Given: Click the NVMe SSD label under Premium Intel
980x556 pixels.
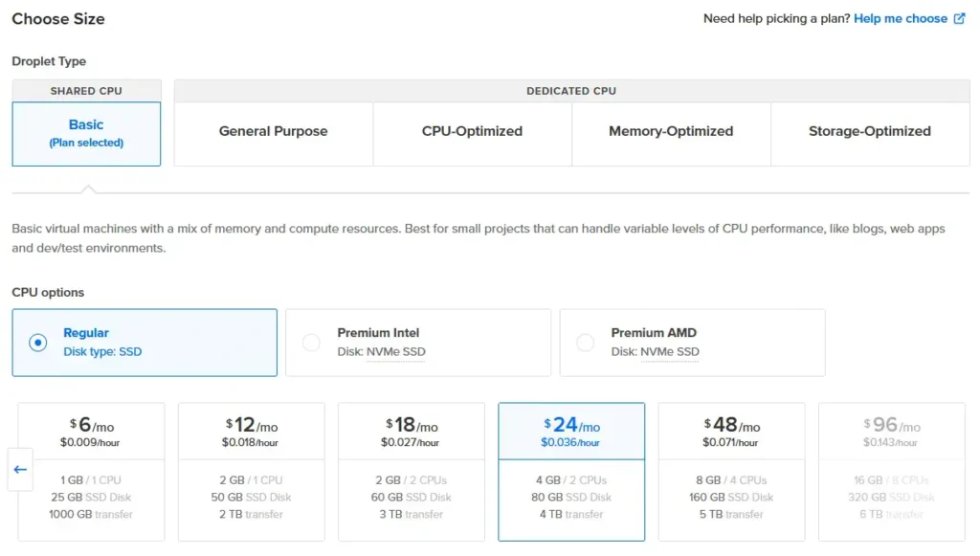Looking at the screenshot, I should pos(395,352).
